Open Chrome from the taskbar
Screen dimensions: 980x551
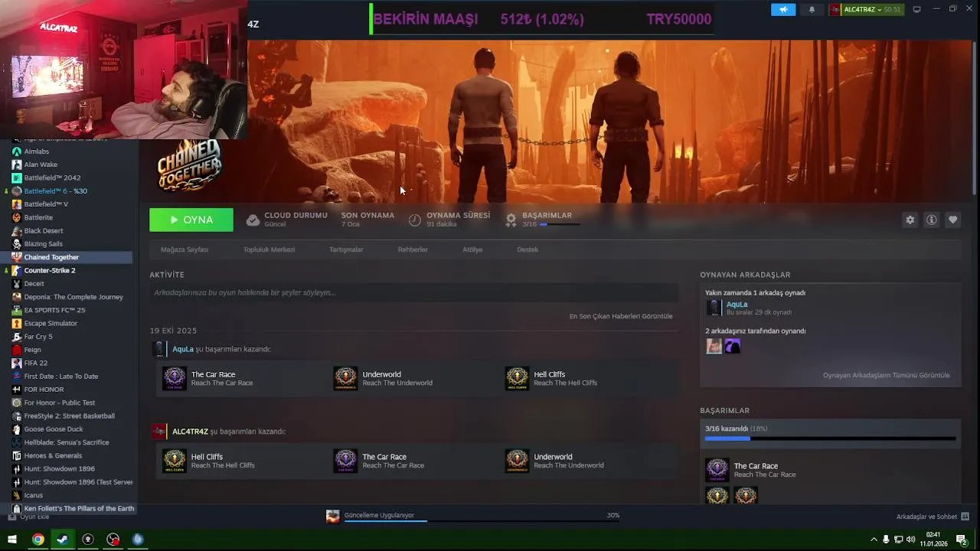click(38, 540)
